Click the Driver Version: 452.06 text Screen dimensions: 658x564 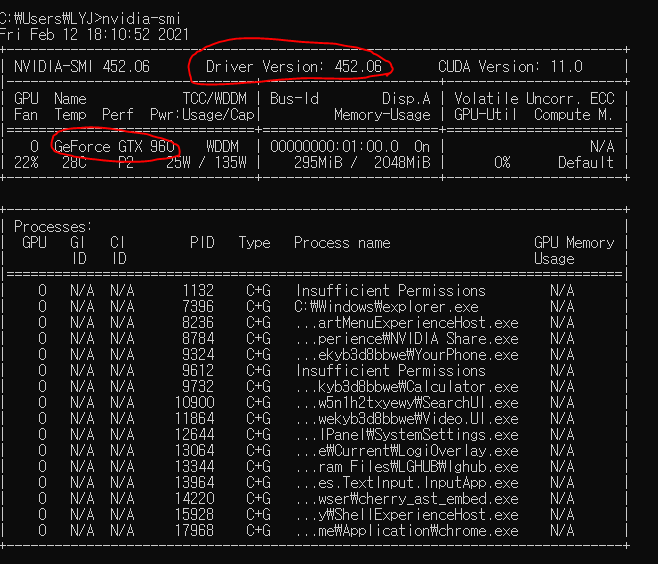294,66
